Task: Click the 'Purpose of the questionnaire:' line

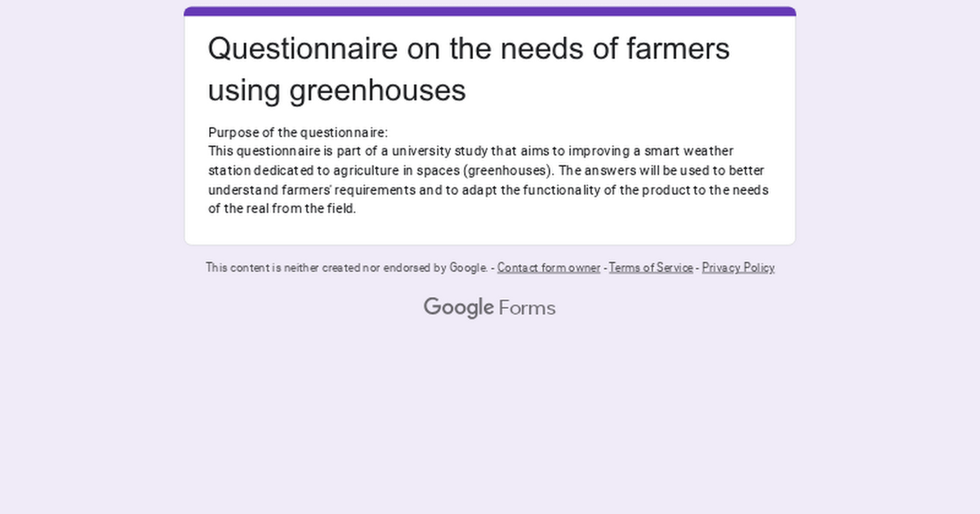Action: coord(298,132)
